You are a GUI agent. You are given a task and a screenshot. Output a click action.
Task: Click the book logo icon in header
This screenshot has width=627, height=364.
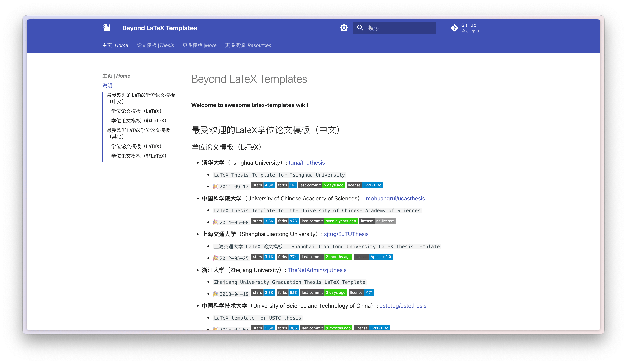tap(106, 28)
